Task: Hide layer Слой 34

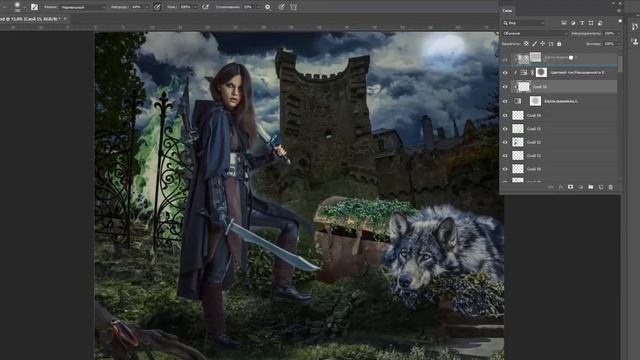Action: pos(505,116)
